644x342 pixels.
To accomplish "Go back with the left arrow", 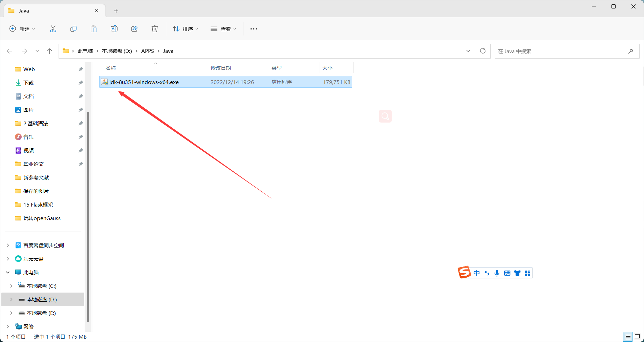I will 9,51.
